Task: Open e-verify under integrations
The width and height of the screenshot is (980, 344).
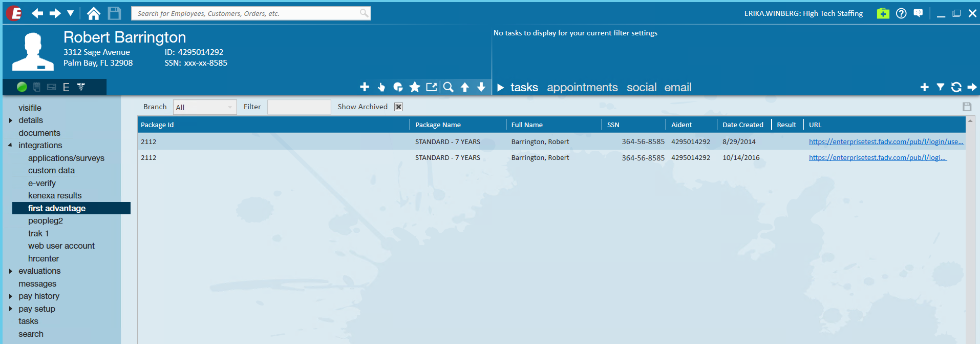Action: point(42,183)
